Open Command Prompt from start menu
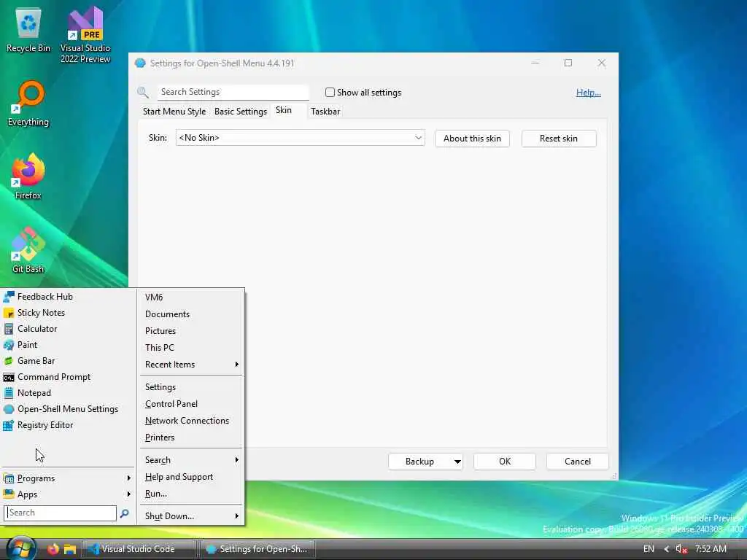 (68, 377)
